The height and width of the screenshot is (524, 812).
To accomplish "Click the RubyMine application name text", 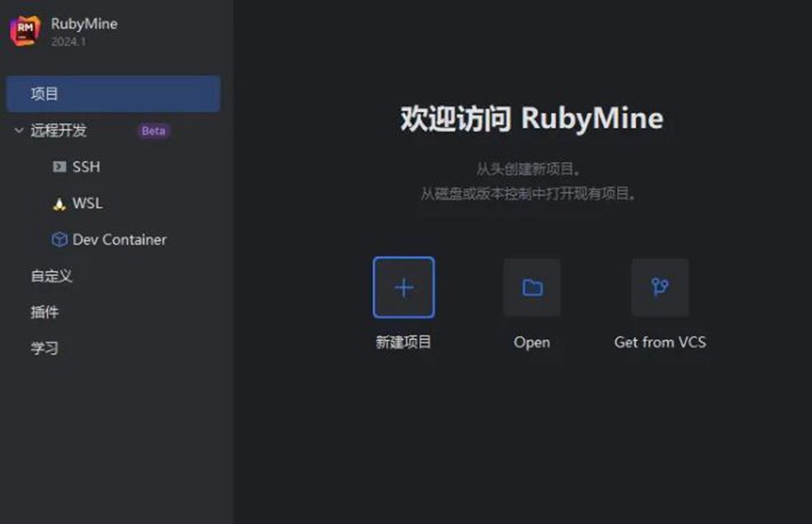I will (x=84, y=24).
